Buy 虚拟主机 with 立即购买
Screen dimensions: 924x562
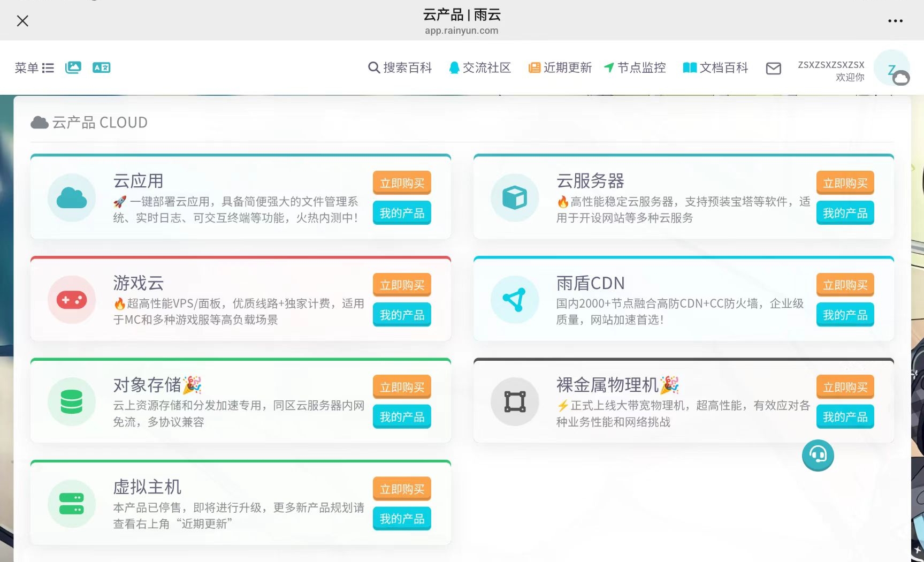(x=402, y=489)
